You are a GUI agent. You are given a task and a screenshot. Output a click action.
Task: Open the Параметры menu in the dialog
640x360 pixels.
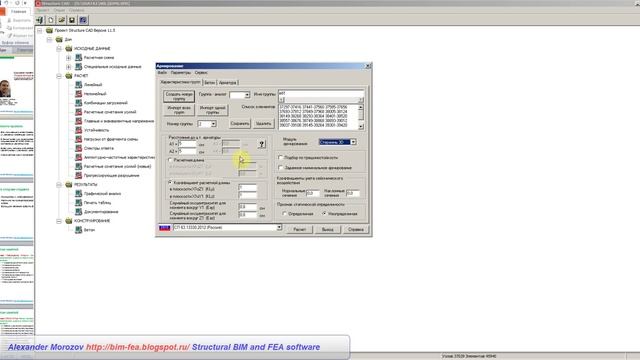[180, 73]
